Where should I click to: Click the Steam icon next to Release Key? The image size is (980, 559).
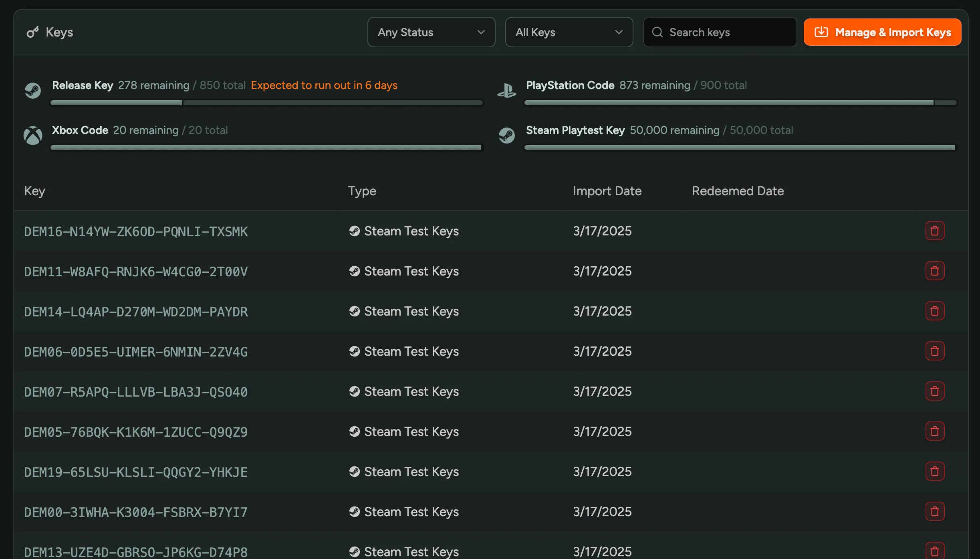click(x=33, y=90)
